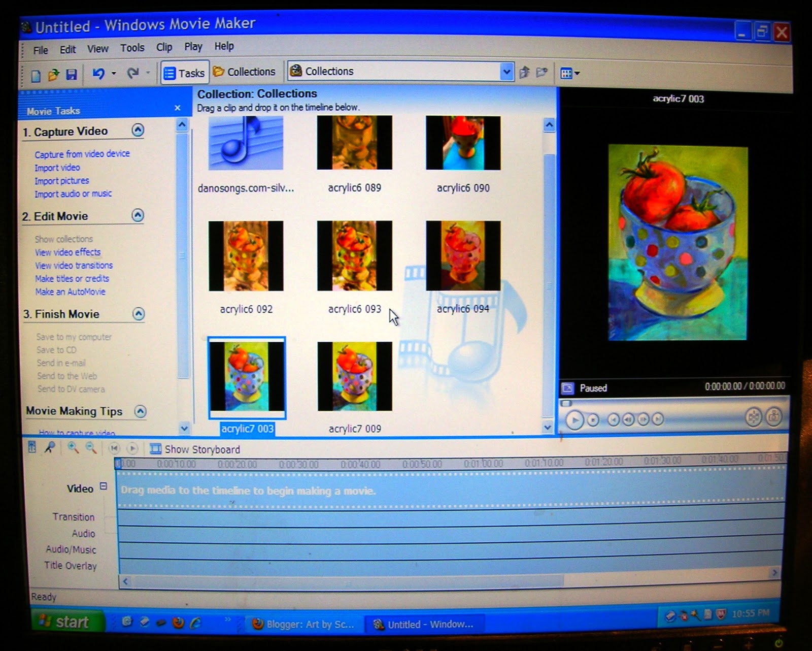Collapse the Finish Movie section
This screenshot has height=651, width=812.
(x=139, y=314)
